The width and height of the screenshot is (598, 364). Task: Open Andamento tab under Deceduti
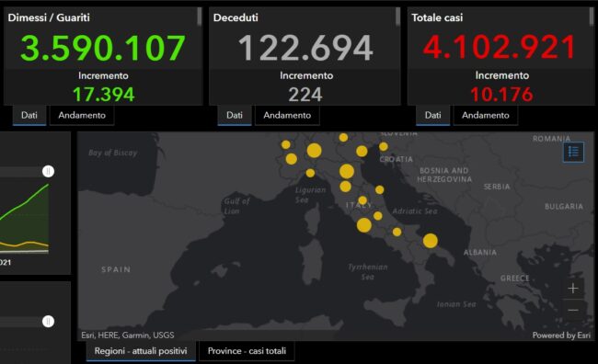(287, 115)
